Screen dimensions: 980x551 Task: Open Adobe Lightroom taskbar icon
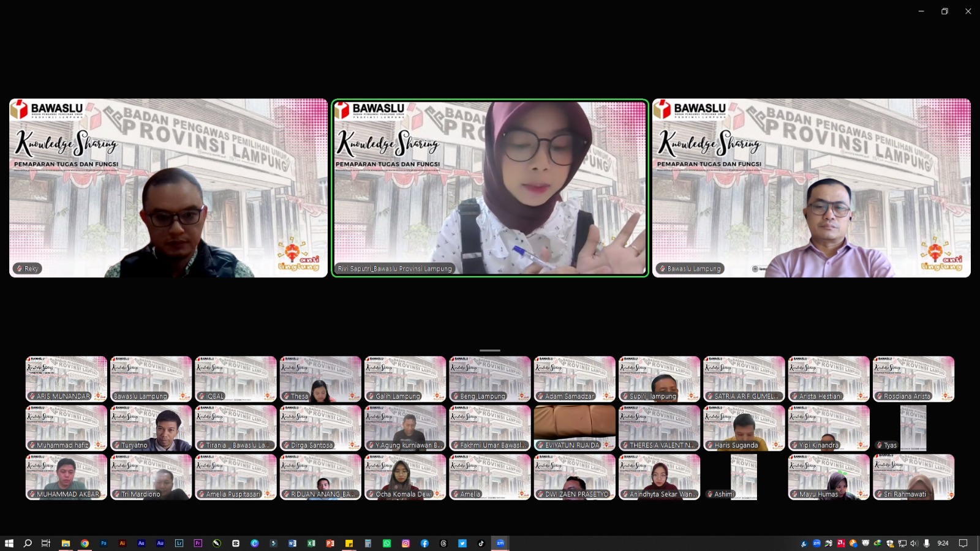(x=179, y=543)
